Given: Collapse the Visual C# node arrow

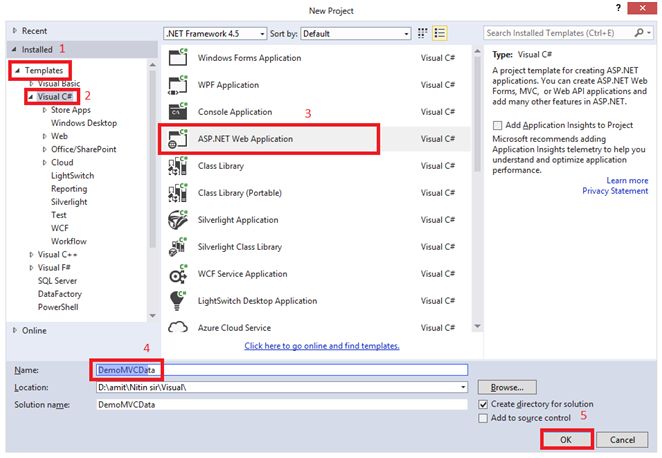Looking at the screenshot, I should click(31, 97).
